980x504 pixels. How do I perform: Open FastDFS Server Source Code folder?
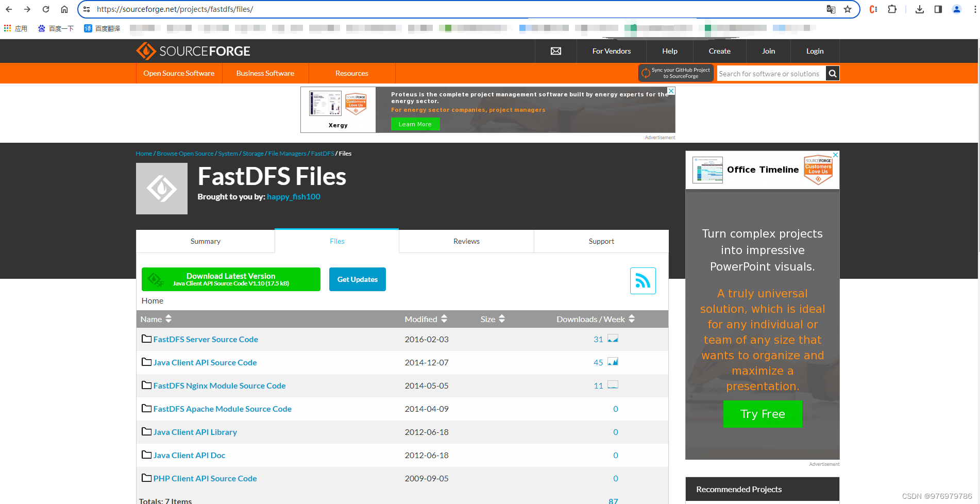206,339
